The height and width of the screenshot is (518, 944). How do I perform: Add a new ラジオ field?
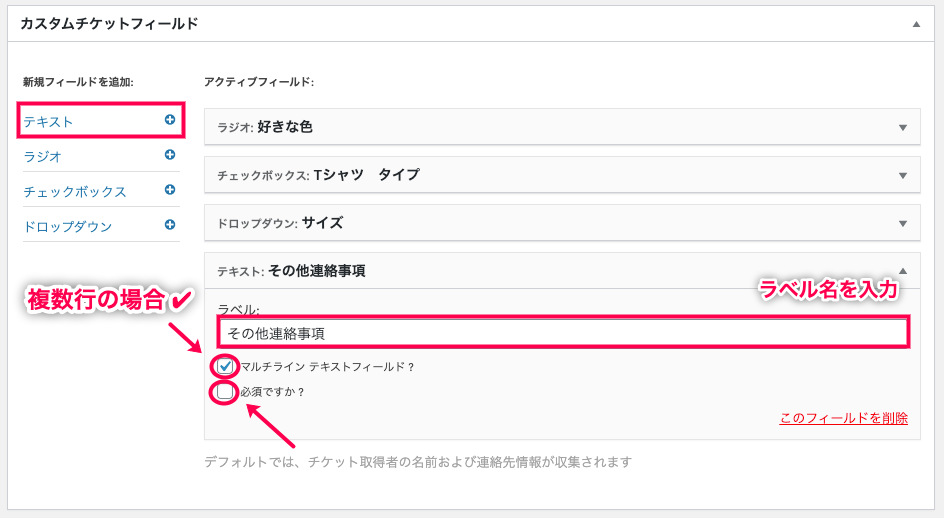pos(43,156)
